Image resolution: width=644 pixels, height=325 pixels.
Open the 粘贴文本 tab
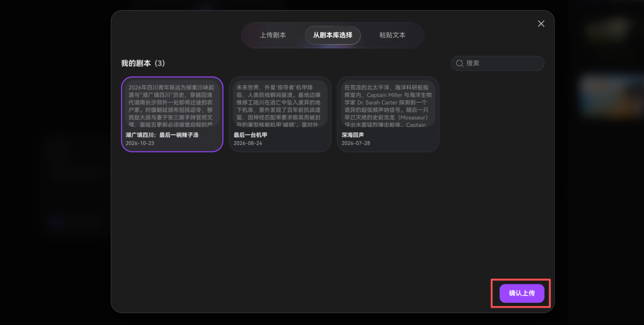(392, 35)
